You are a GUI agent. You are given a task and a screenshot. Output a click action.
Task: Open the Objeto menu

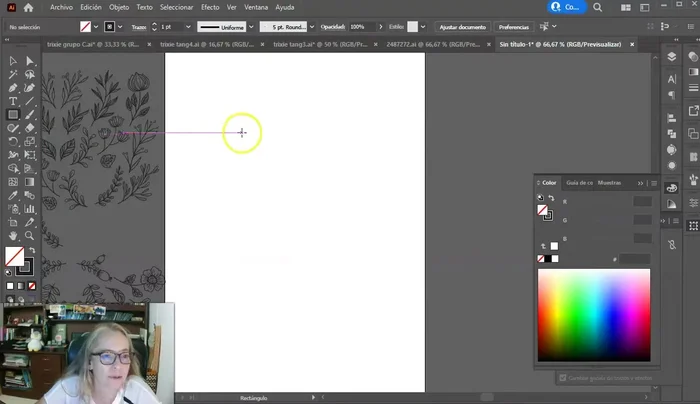pos(119,8)
